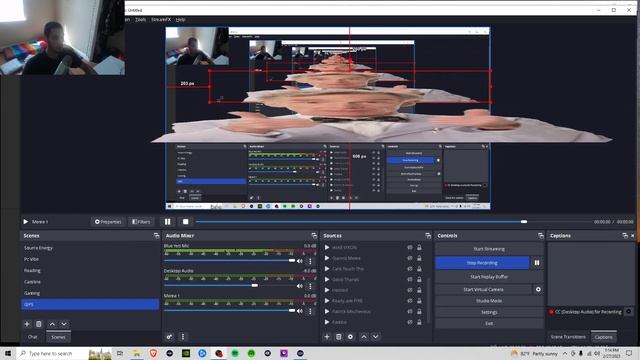This screenshot has height=360, width=640.
Task: Switch to the Captions tab
Action: 604,337
